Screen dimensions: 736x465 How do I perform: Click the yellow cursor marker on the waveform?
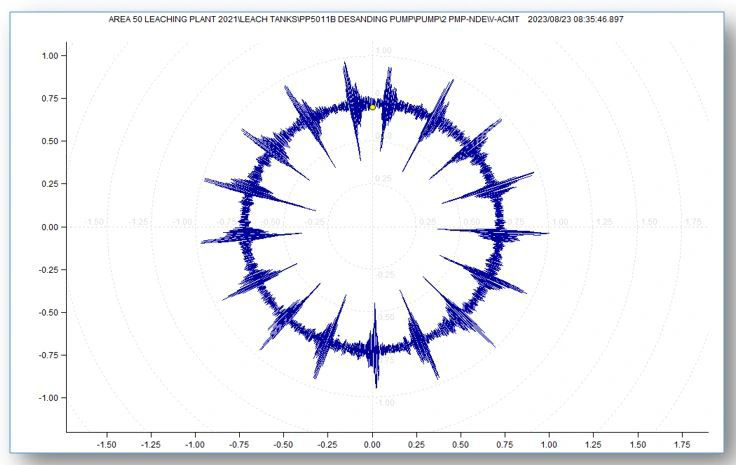click(x=373, y=107)
